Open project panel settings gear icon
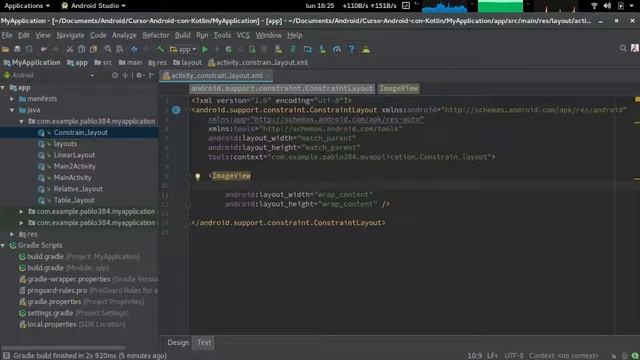Image resolution: width=640 pixels, height=360 pixels. pos(139,75)
